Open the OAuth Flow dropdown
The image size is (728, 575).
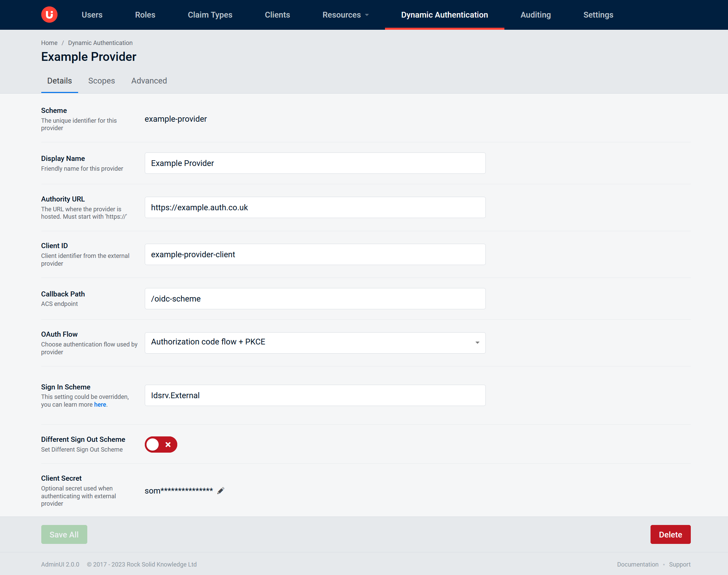pyautogui.click(x=315, y=343)
